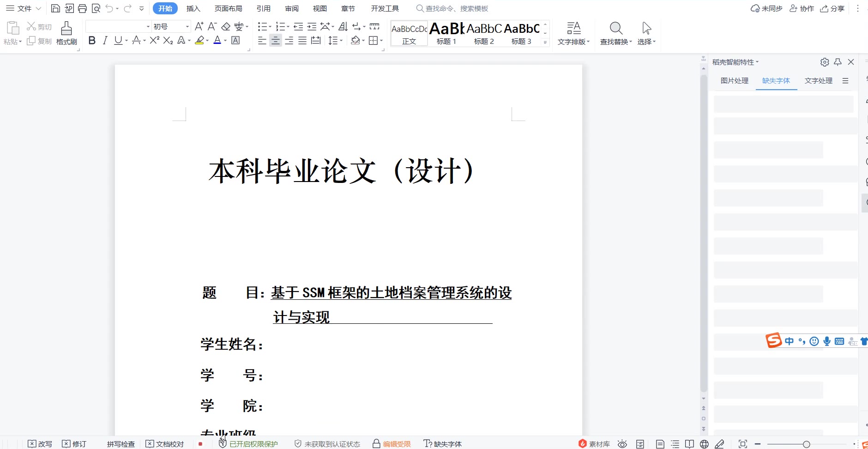Click the 分享 Share button
This screenshot has width=868, height=449.
832,8
